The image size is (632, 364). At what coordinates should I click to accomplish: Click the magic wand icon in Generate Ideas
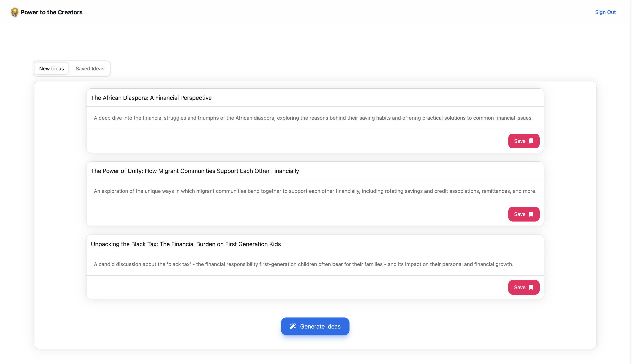click(293, 326)
